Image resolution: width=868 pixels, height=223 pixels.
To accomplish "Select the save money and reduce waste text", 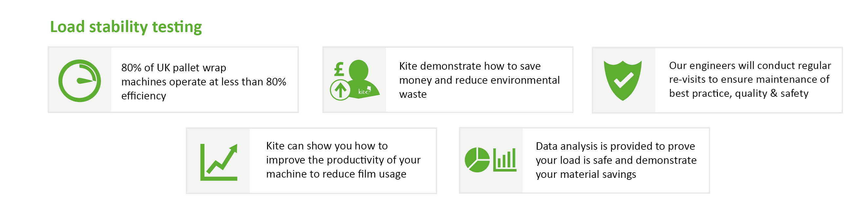I will [479, 80].
